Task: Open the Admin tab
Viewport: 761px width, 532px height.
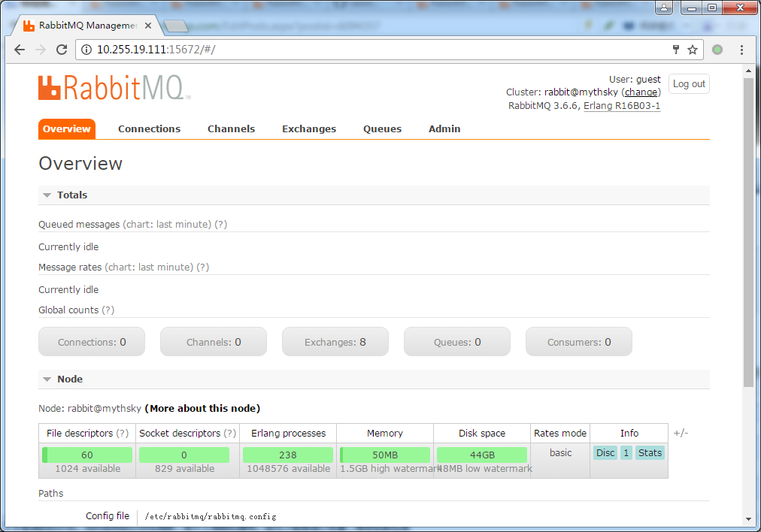Action: [444, 129]
